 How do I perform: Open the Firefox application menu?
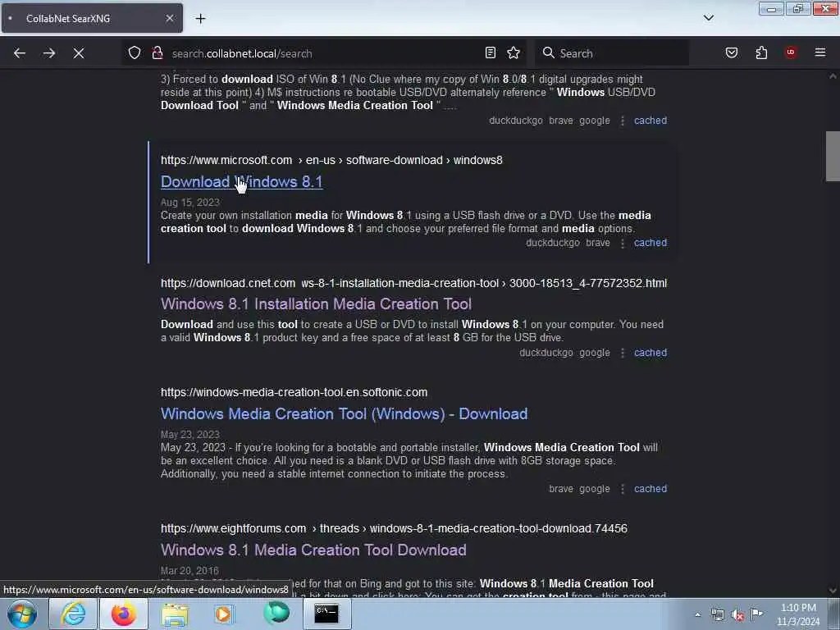820,52
